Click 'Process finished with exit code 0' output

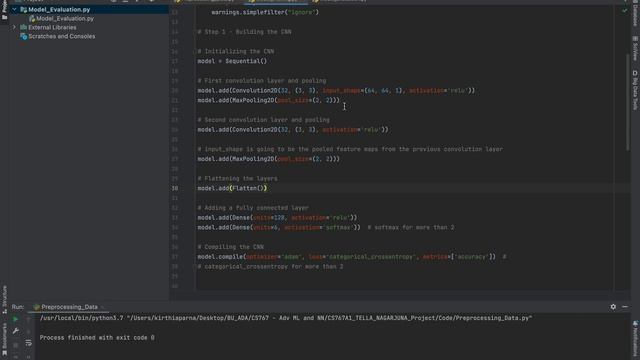pos(97,338)
